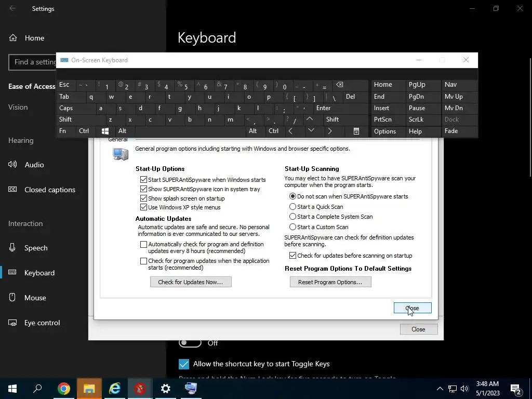
Task: Click the up arrow key on On-Screen Keyboard
Action: pos(310,119)
